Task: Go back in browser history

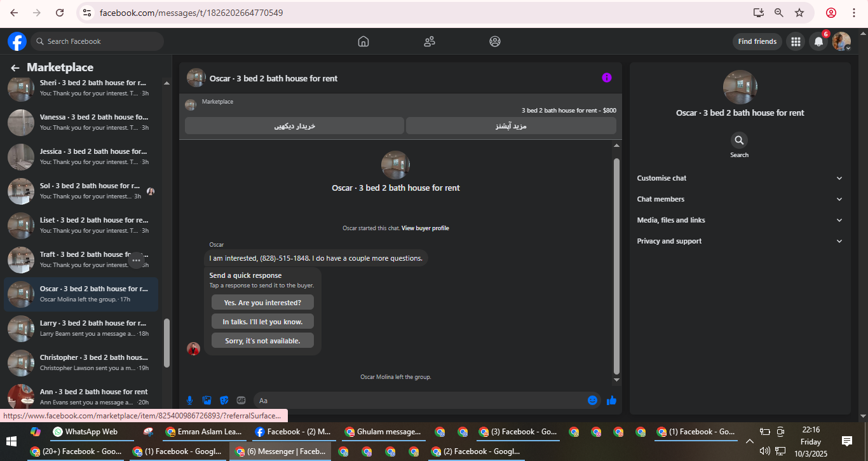Action: (x=14, y=13)
